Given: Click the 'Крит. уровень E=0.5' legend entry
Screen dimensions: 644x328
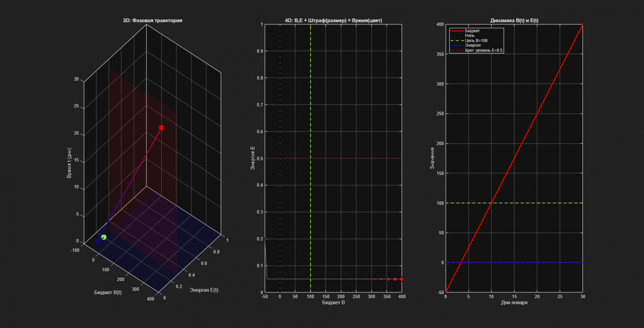Looking at the screenshot, I should [483, 50].
